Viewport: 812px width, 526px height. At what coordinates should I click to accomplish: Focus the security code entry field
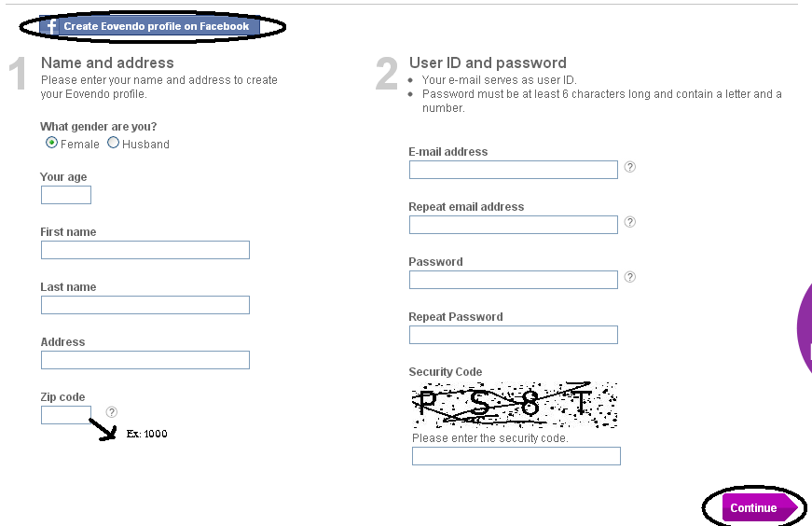tap(516, 456)
